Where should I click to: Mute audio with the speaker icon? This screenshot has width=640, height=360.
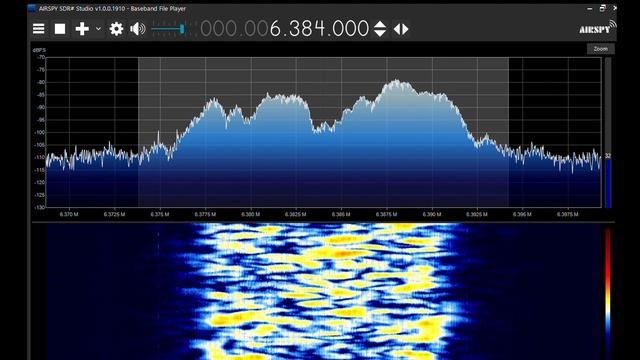(138, 29)
